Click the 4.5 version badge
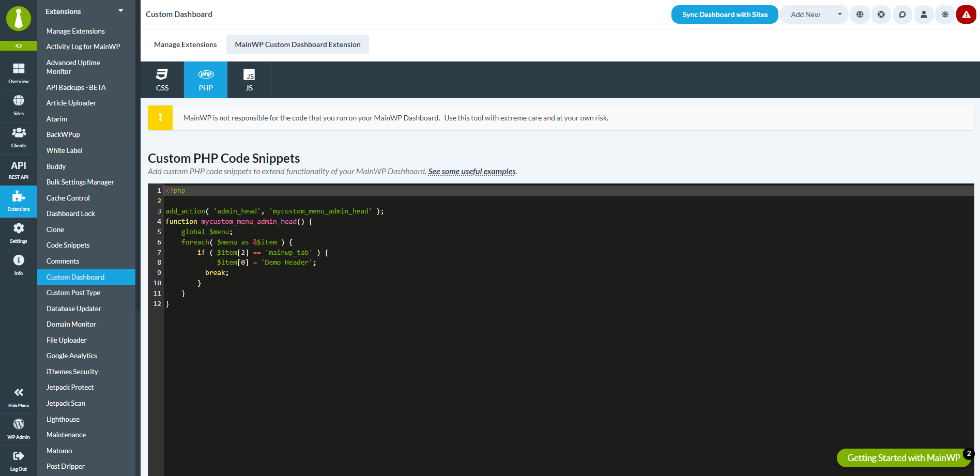980x476 pixels. (19, 45)
